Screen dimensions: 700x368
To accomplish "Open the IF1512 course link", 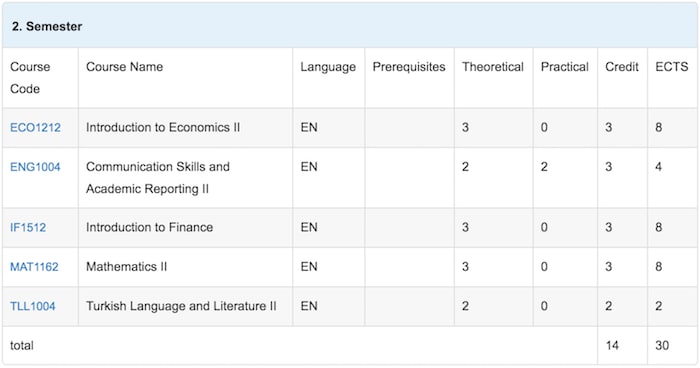I will [x=28, y=228].
